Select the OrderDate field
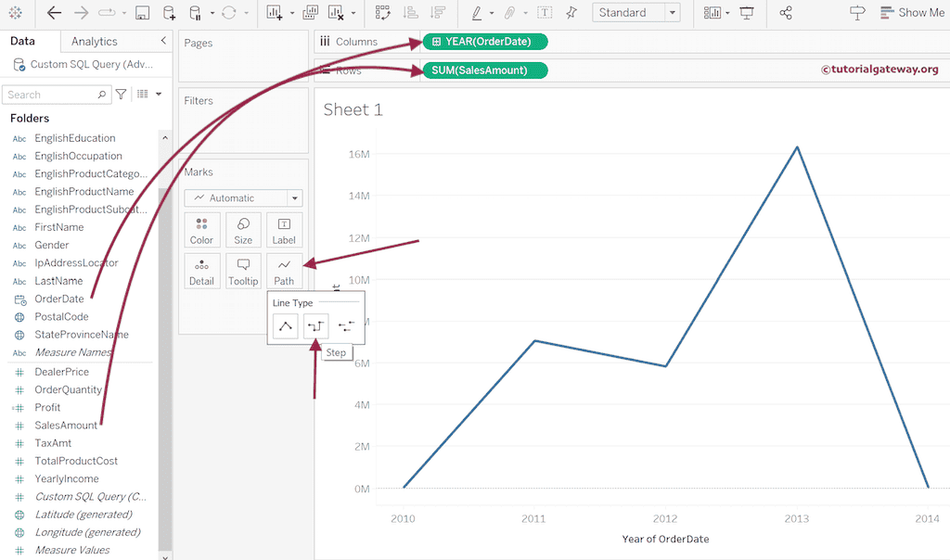This screenshot has height=560, width=950. pos(58,299)
